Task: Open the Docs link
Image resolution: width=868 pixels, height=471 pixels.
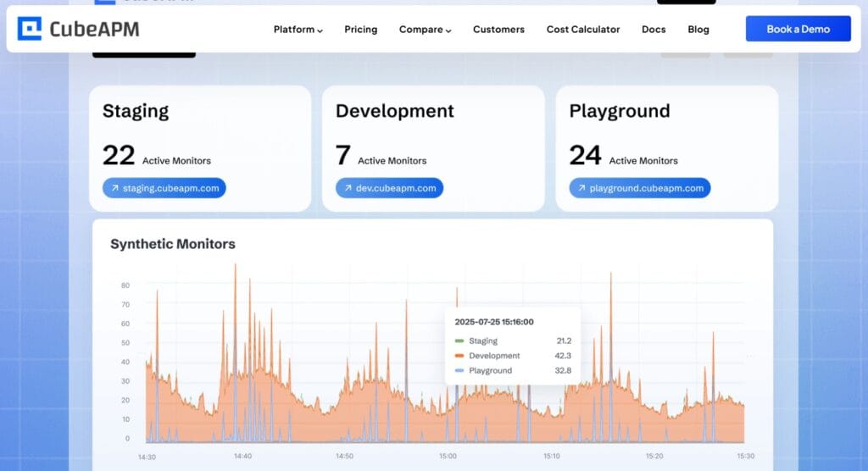Action: pyautogui.click(x=654, y=30)
